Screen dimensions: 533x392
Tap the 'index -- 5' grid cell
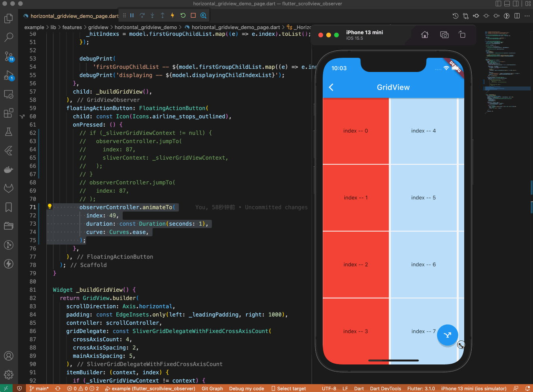(424, 198)
